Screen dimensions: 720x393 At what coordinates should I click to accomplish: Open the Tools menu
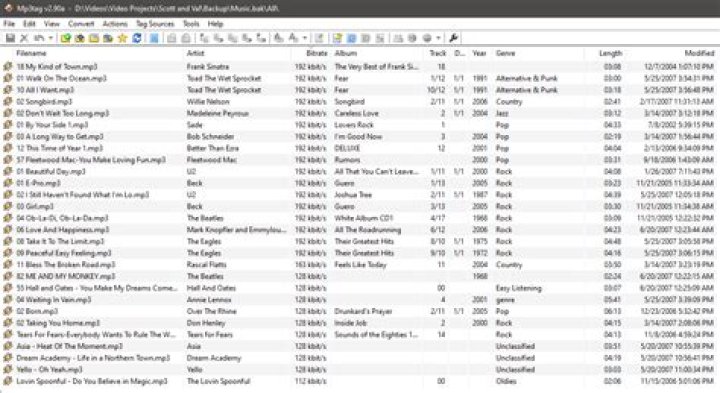pyautogui.click(x=191, y=23)
